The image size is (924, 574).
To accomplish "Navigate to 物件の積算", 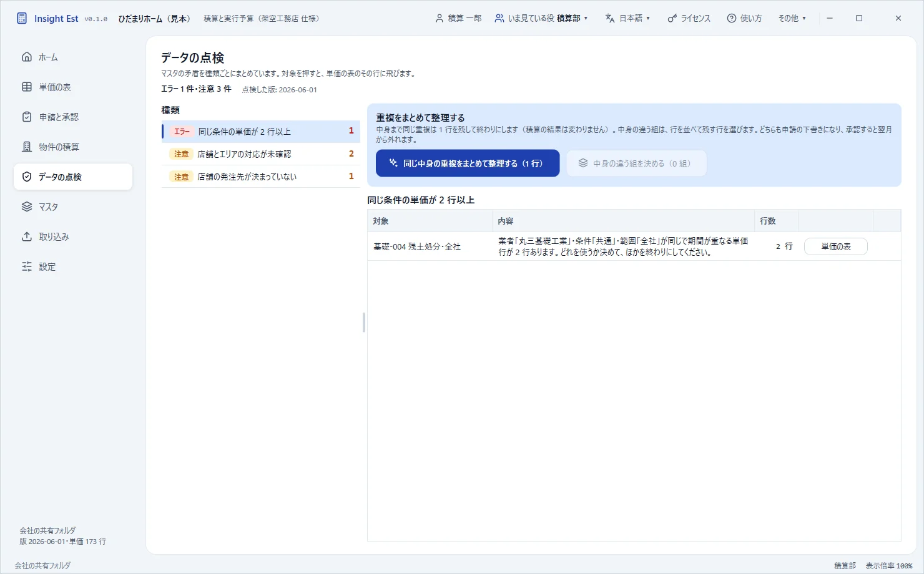I will pyautogui.click(x=73, y=147).
